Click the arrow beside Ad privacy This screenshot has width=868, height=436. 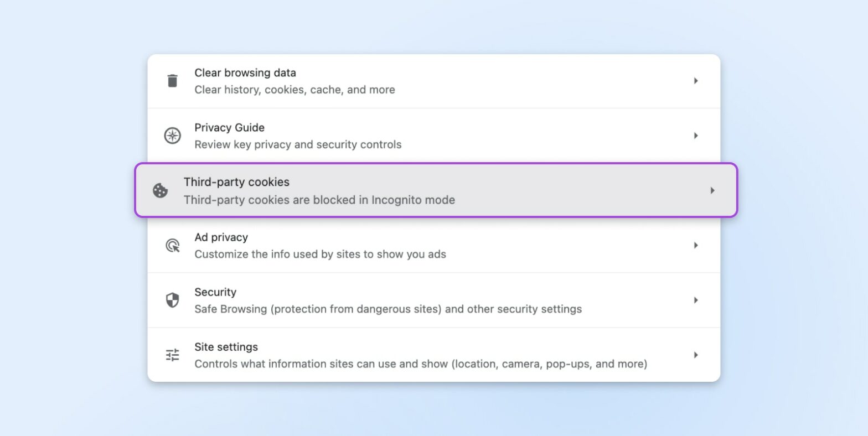click(x=696, y=245)
